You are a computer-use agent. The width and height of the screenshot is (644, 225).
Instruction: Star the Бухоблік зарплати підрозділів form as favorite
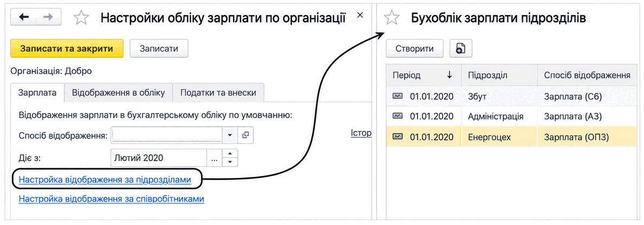[x=392, y=18]
